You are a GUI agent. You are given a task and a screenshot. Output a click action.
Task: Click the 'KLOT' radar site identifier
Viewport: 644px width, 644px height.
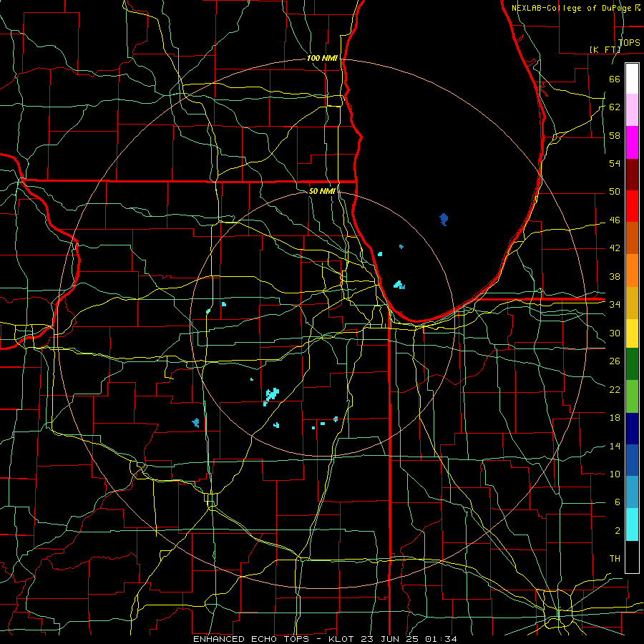click(343, 639)
